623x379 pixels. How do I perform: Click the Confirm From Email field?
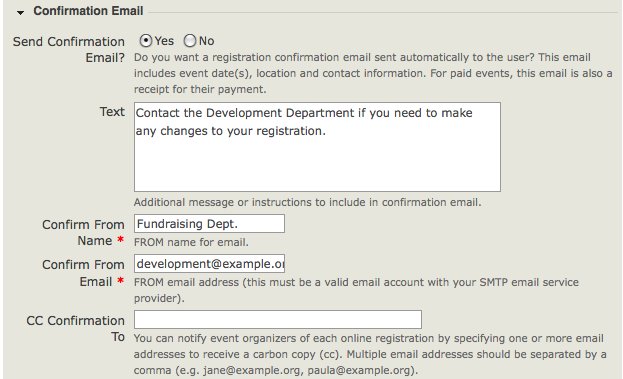209,263
